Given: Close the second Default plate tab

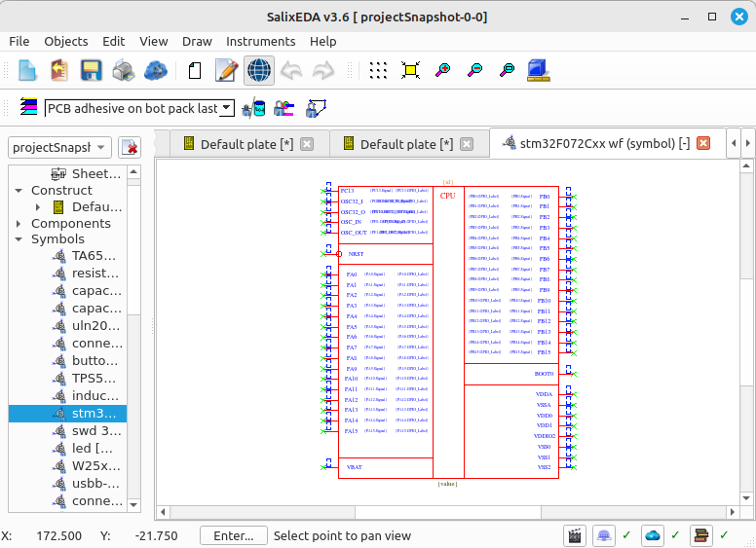Looking at the screenshot, I should [x=467, y=144].
